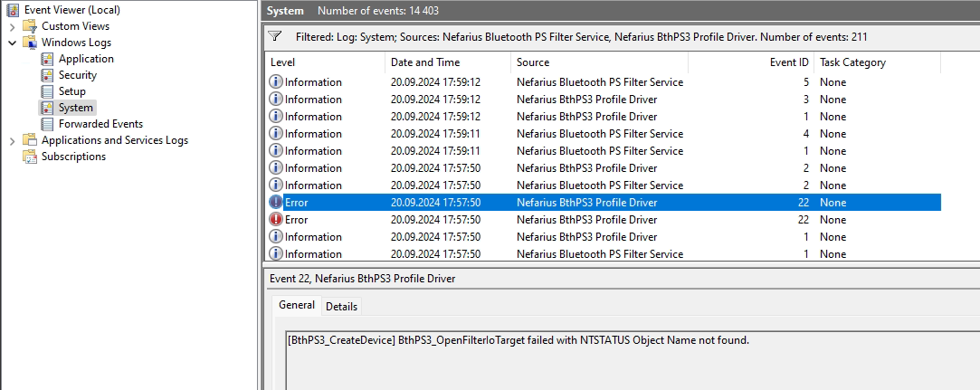Click the Subscriptions icon in tree
Viewport: 980px width, 390px height.
30,157
